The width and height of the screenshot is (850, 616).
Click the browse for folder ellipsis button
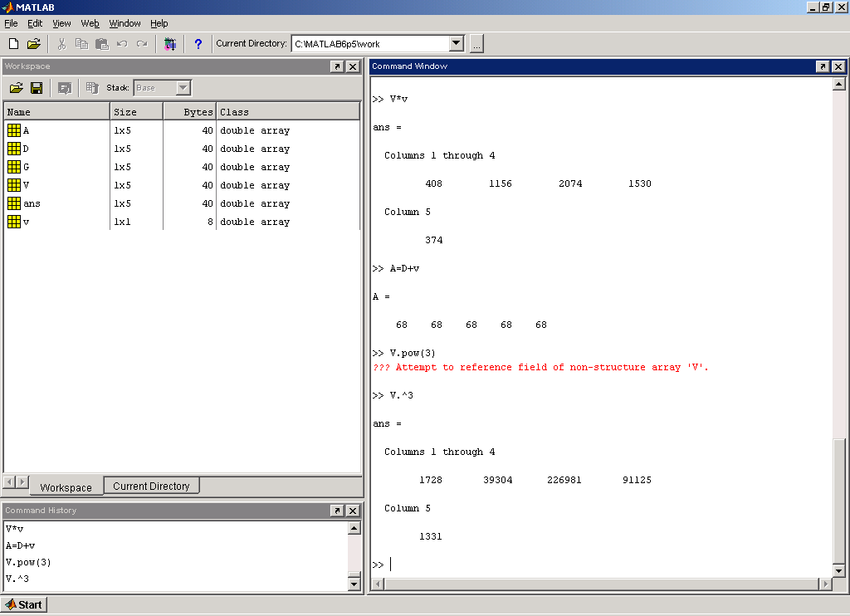pyautogui.click(x=476, y=44)
